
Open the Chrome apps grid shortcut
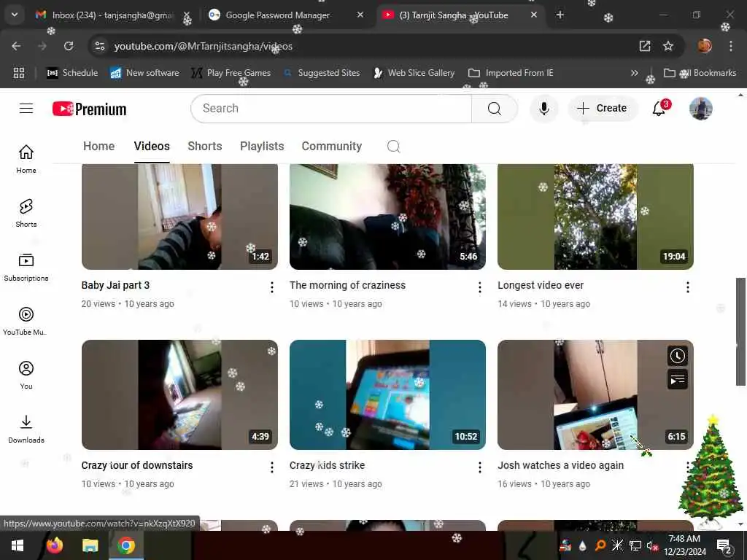tap(19, 73)
